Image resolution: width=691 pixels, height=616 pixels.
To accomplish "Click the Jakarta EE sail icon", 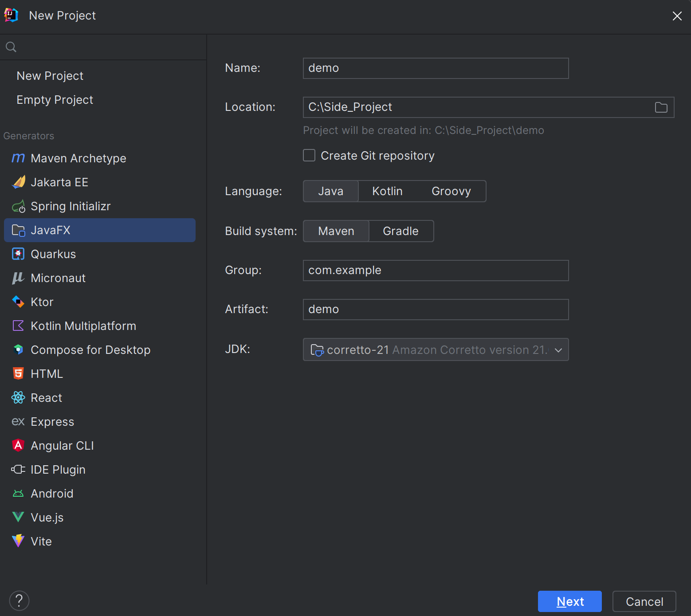I will (18, 182).
